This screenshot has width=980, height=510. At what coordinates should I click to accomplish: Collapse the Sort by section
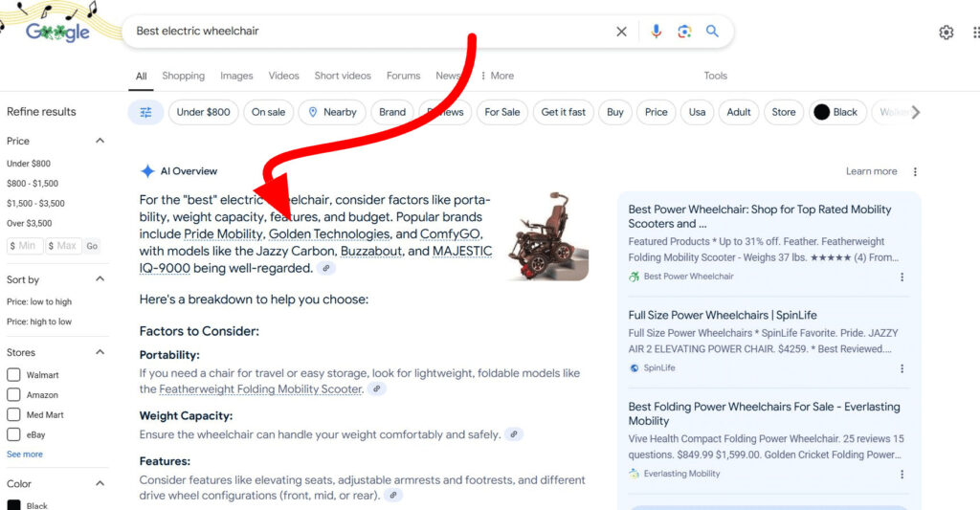tap(100, 279)
